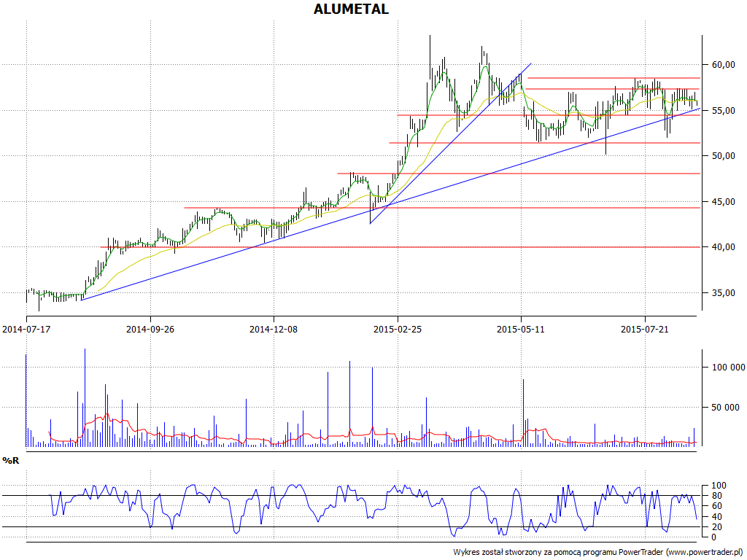Select the 50 000 volume axis label
Screen dimensions: 747x560
coord(726,407)
